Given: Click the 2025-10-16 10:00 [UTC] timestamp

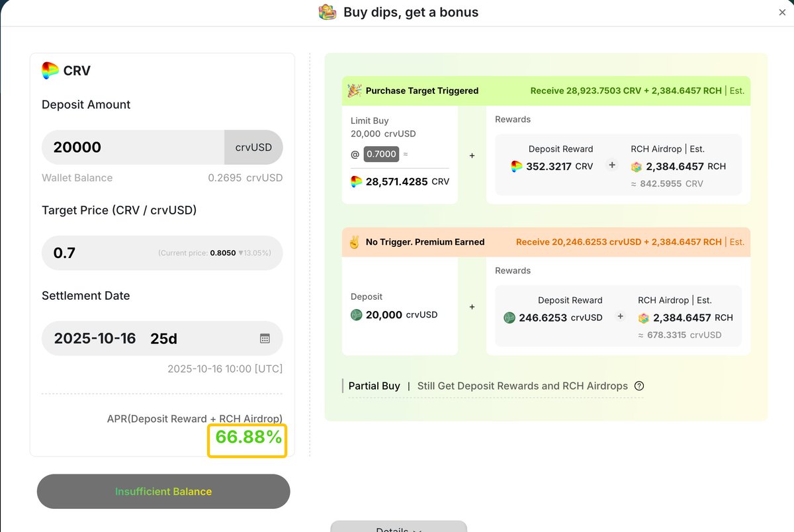Looking at the screenshot, I should tap(225, 369).
